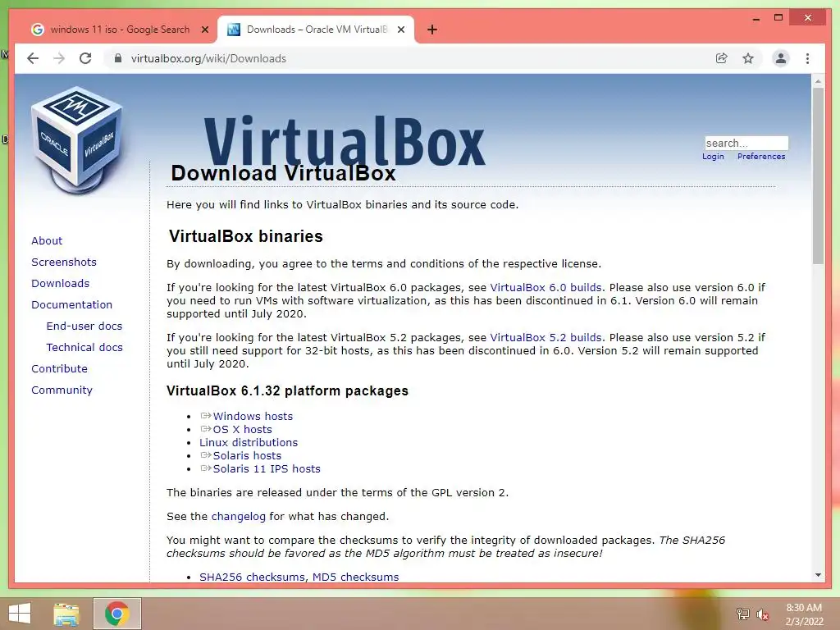Open the 'SHA256 checksums' link
Image resolution: width=840 pixels, height=630 pixels.
click(253, 577)
